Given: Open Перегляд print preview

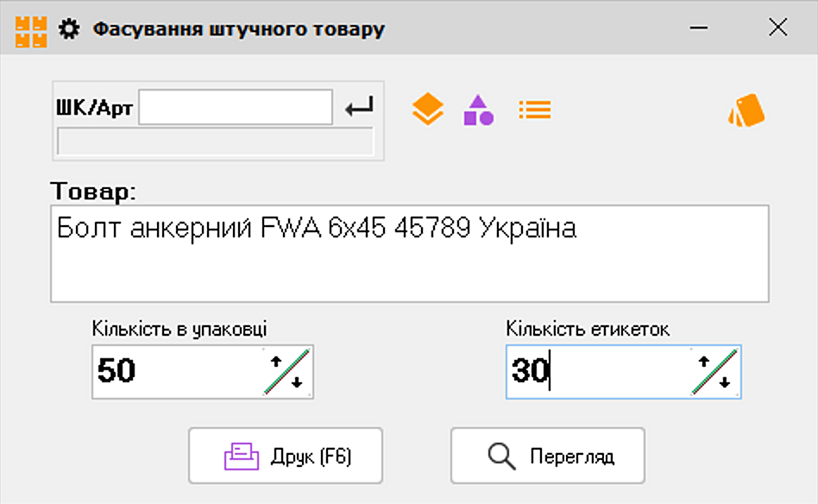Looking at the screenshot, I should pos(547,456).
